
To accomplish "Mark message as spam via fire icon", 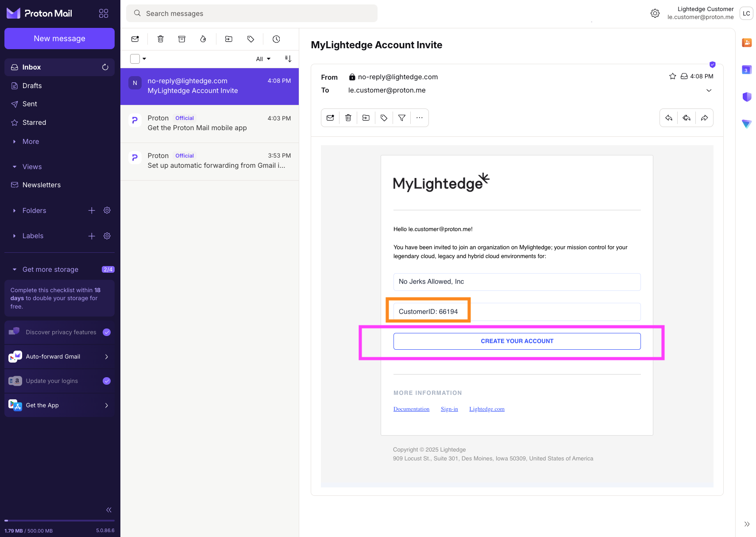I will pos(203,39).
